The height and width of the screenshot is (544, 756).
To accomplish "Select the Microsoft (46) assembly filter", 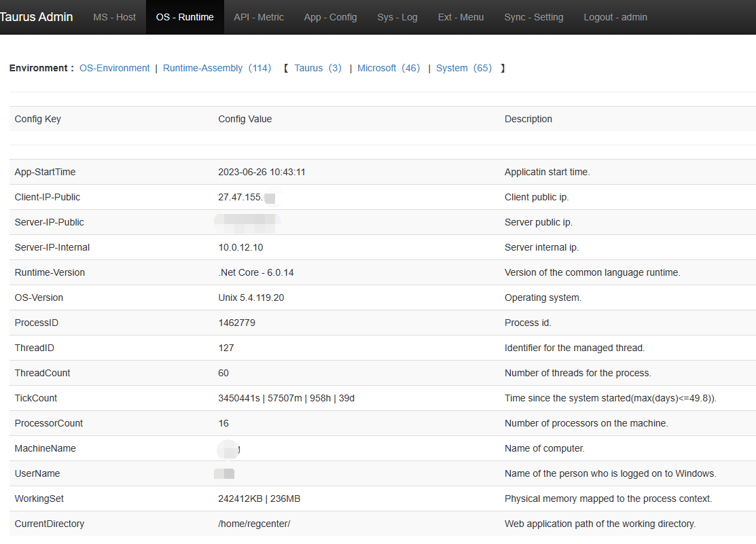I will click(389, 68).
